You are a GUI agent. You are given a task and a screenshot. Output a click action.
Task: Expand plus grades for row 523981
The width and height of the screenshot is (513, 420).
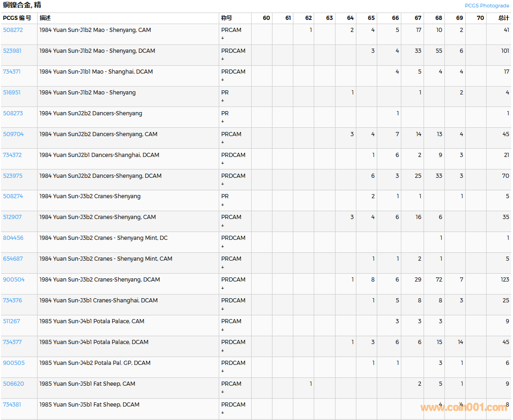click(x=222, y=59)
